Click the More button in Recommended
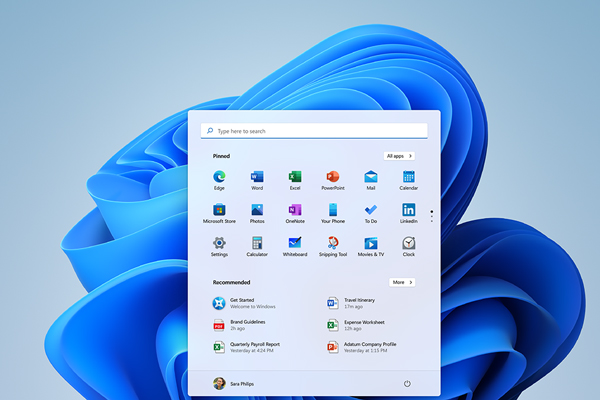600x400 pixels. (402, 282)
